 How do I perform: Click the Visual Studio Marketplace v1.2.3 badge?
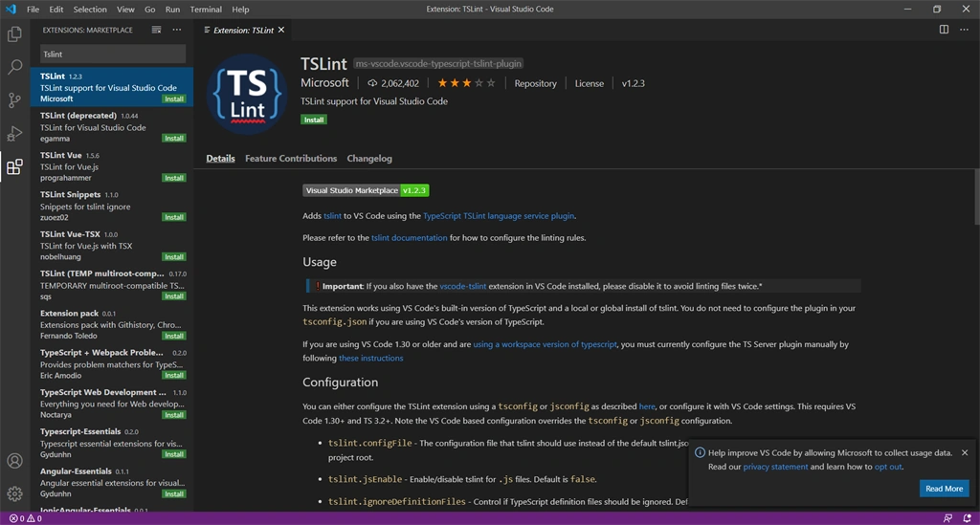tap(366, 190)
